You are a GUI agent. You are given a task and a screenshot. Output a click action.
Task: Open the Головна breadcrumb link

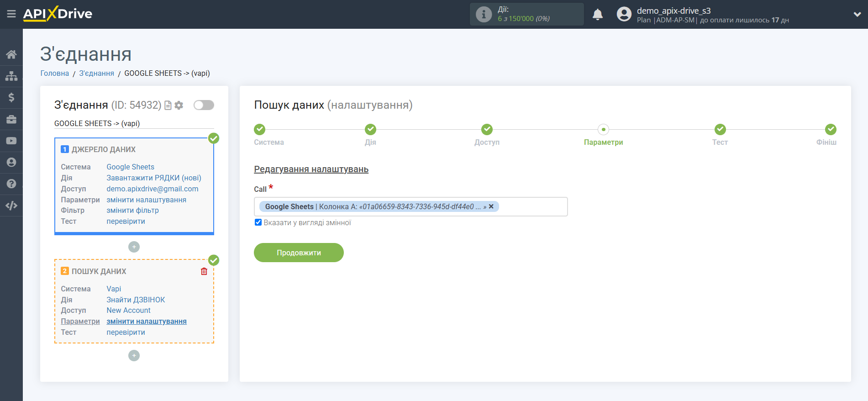[55, 73]
